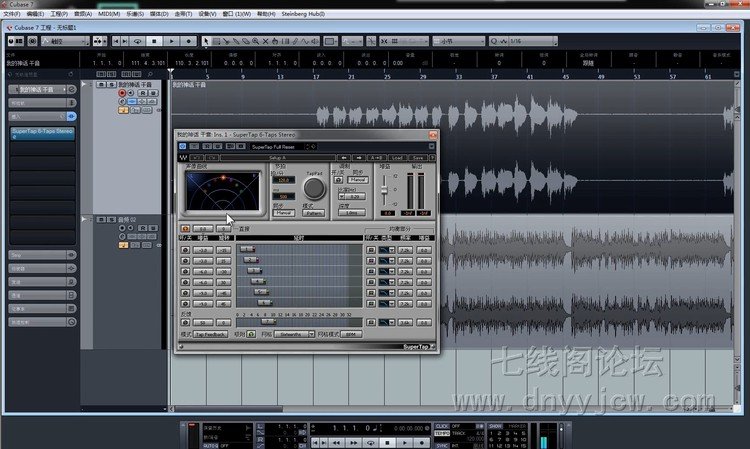750x449 pixels.
Task: Toggle Cycle in the bottom transport panel
Action: point(370,443)
